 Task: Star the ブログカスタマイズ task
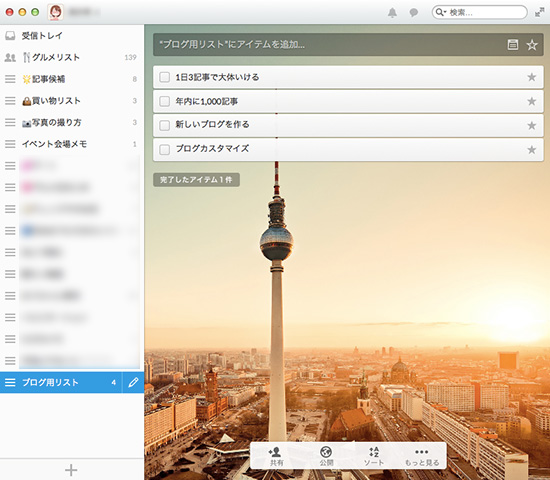click(532, 149)
